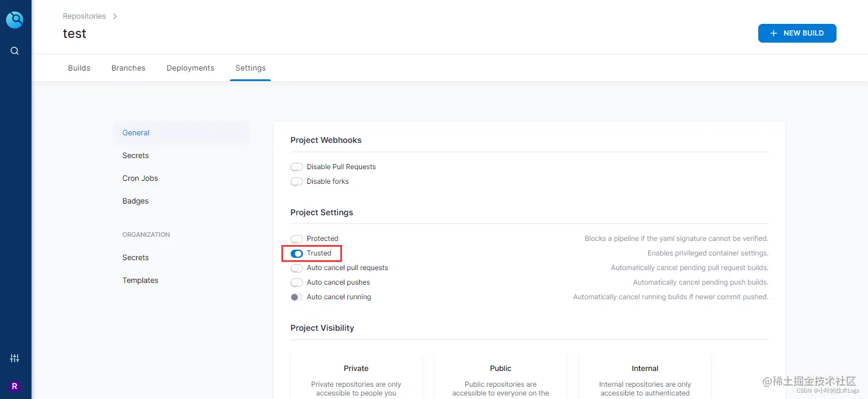Click the 'Project Webhooks' heading

326,140
